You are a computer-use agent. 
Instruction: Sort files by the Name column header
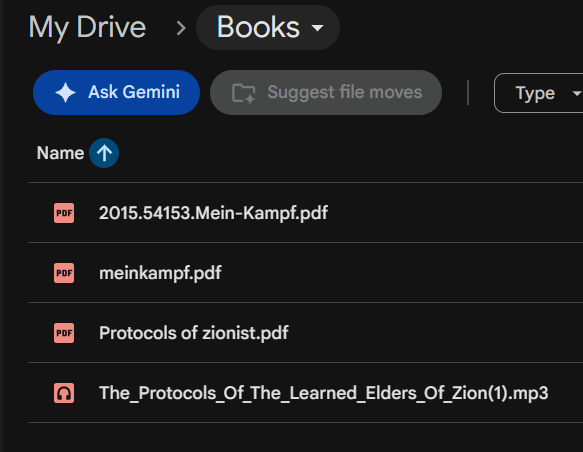coord(61,153)
